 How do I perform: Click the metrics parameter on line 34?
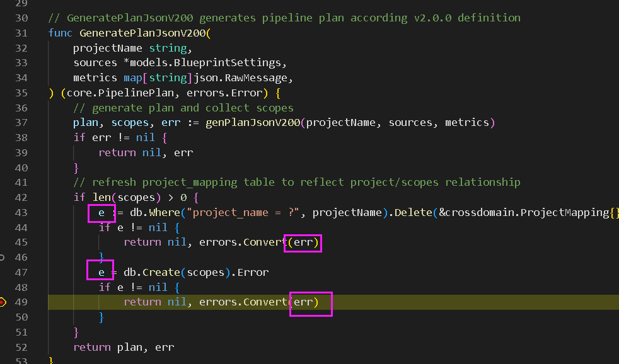[95, 77]
